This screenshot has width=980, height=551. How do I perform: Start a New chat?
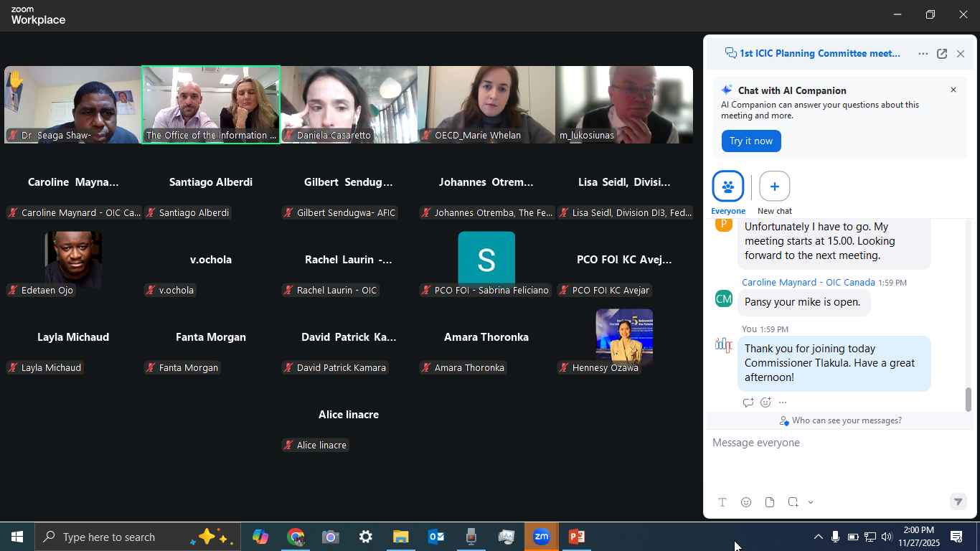tap(775, 187)
